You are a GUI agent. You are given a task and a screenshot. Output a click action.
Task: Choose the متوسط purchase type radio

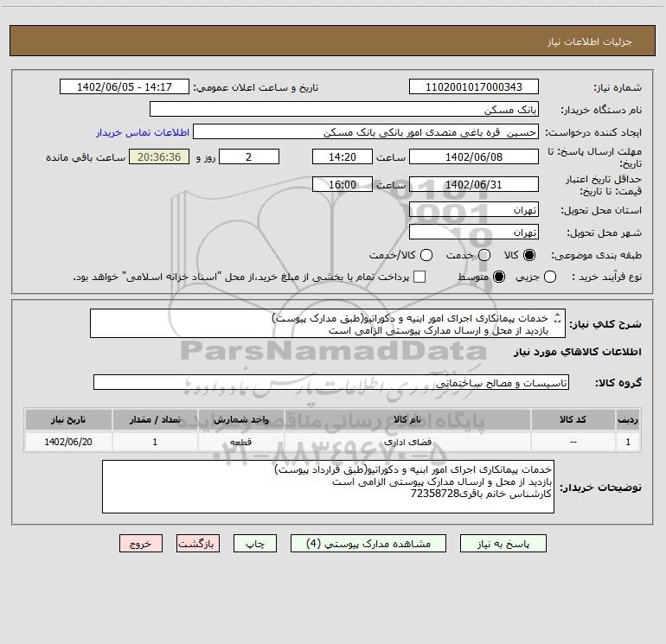click(x=499, y=277)
